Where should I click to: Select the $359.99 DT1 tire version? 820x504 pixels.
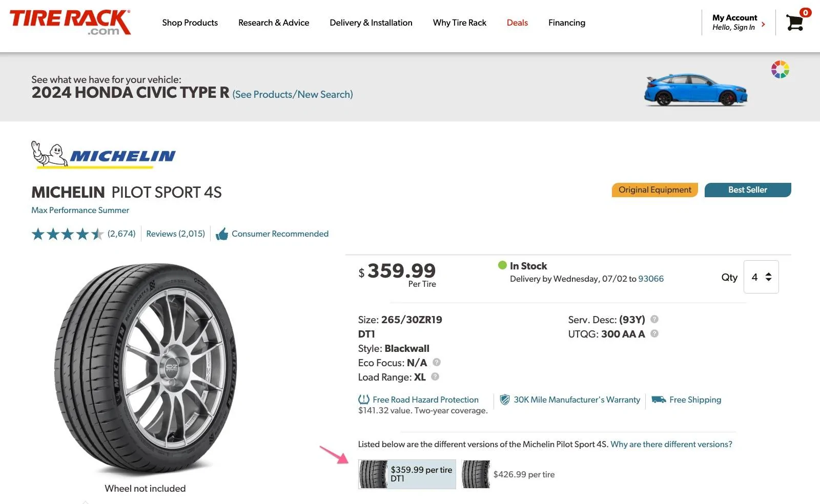tap(407, 474)
